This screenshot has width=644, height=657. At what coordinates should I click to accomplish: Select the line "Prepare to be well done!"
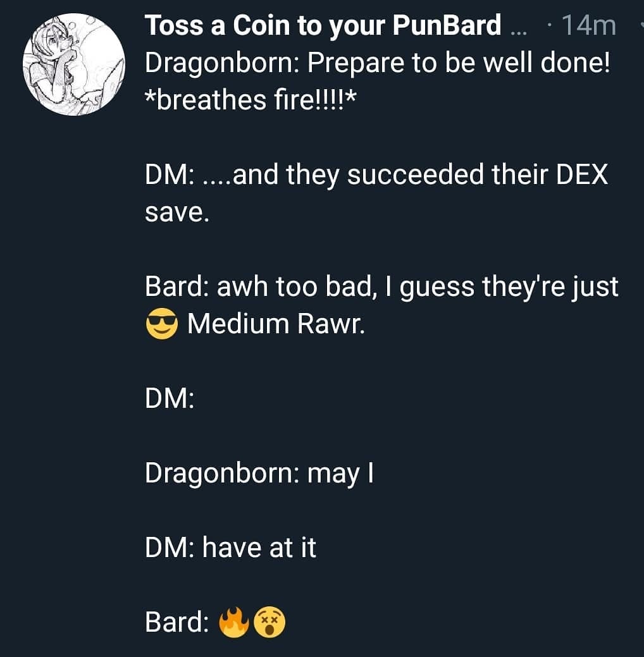459,63
